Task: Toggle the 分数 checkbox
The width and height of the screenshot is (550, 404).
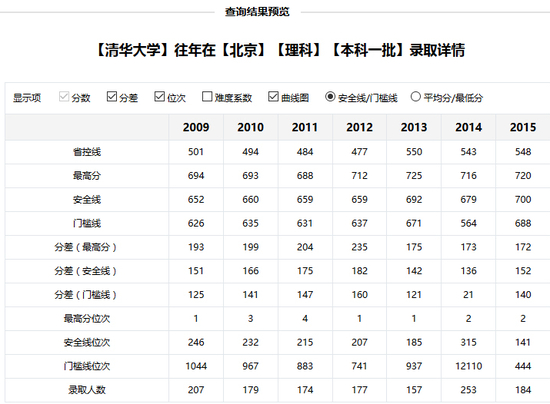Action: pos(64,96)
